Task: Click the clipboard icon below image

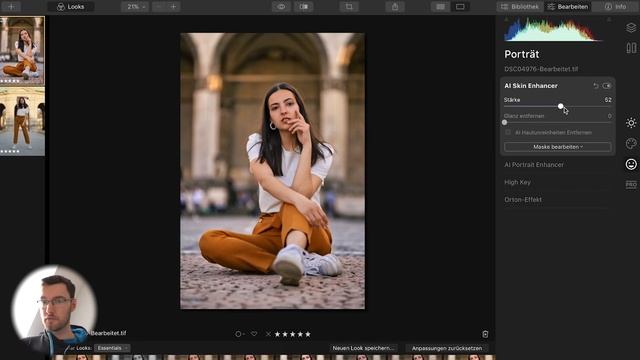Action: click(485, 334)
